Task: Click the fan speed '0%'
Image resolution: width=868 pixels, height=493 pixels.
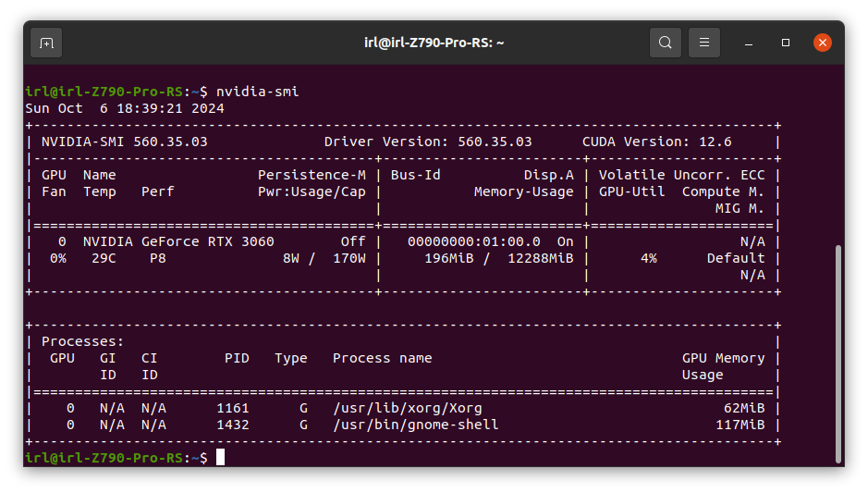Action: pos(58,258)
